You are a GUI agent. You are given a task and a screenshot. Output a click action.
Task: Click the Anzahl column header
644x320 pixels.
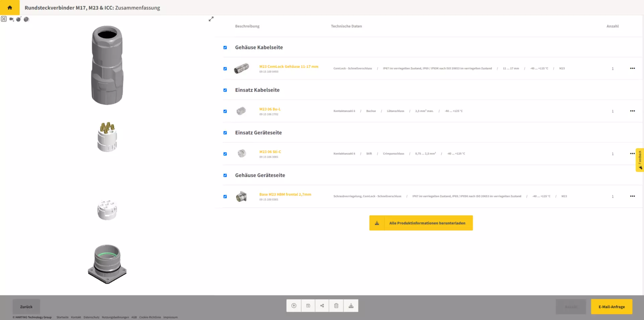point(612,26)
